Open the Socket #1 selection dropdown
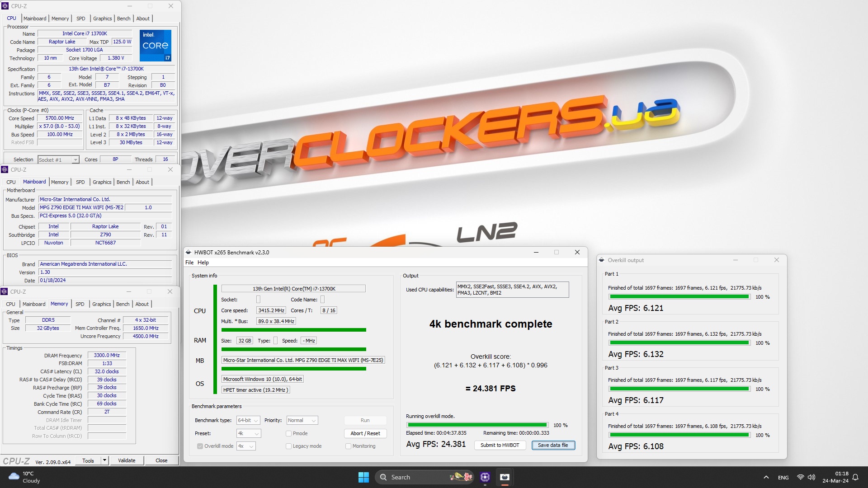The image size is (868, 488). click(58, 160)
